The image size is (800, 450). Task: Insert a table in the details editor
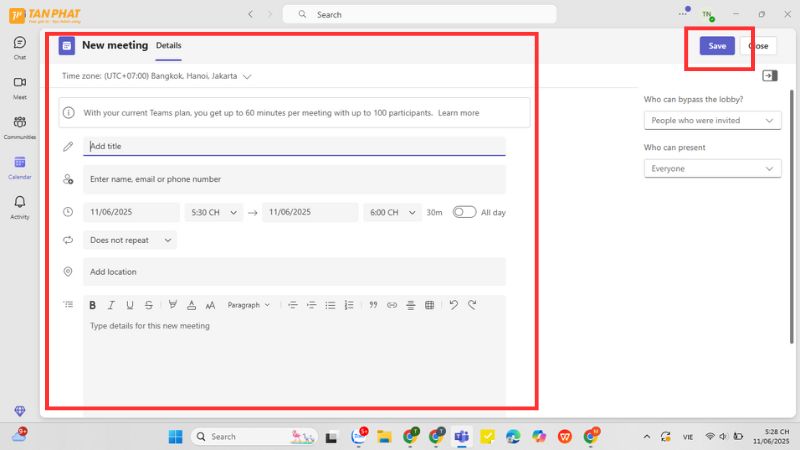(x=429, y=305)
